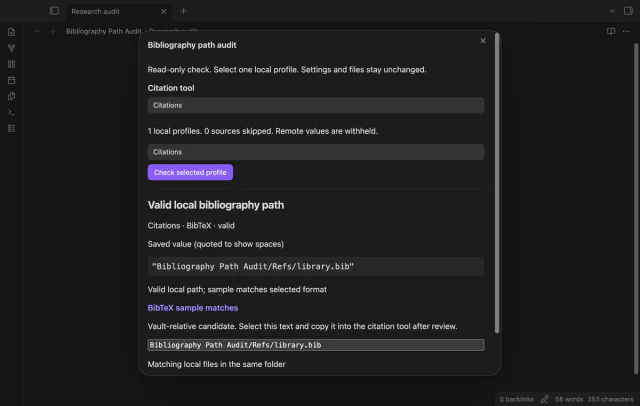
Task: Switch to reading view book icon
Action: (x=611, y=31)
